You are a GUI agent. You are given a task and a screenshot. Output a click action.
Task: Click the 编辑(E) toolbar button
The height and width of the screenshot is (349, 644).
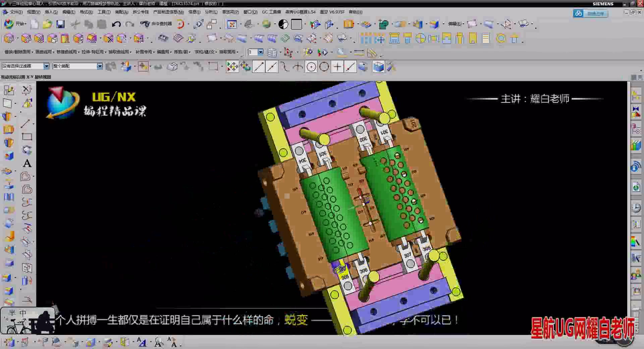[456, 24]
